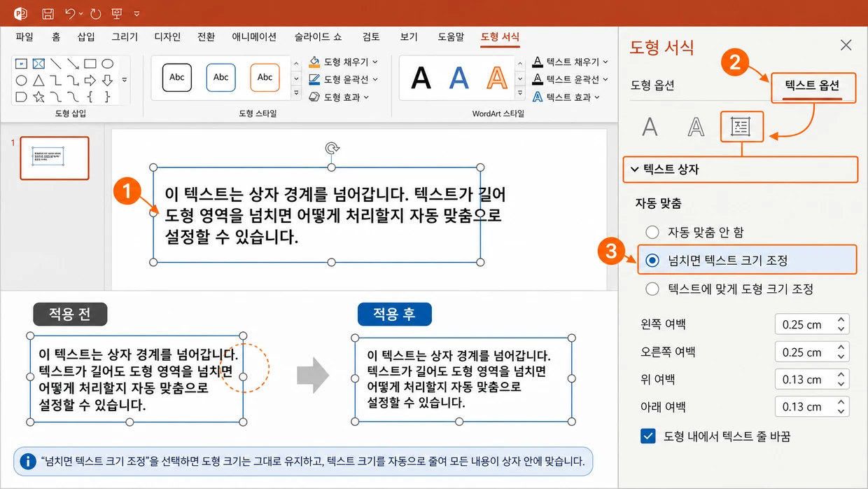This screenshot has height=489, width=868.
Task: Switch to the 디자인 tab
Action: [167, 37]
